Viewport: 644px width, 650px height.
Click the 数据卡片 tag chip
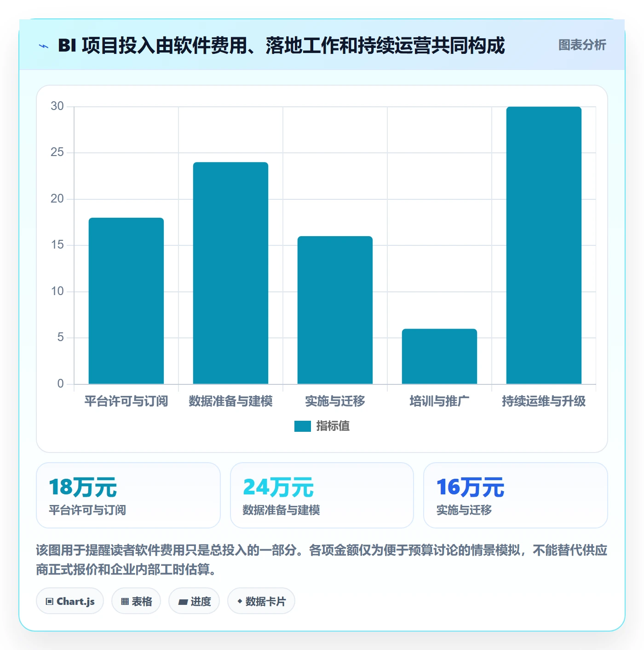coord(261,601)
